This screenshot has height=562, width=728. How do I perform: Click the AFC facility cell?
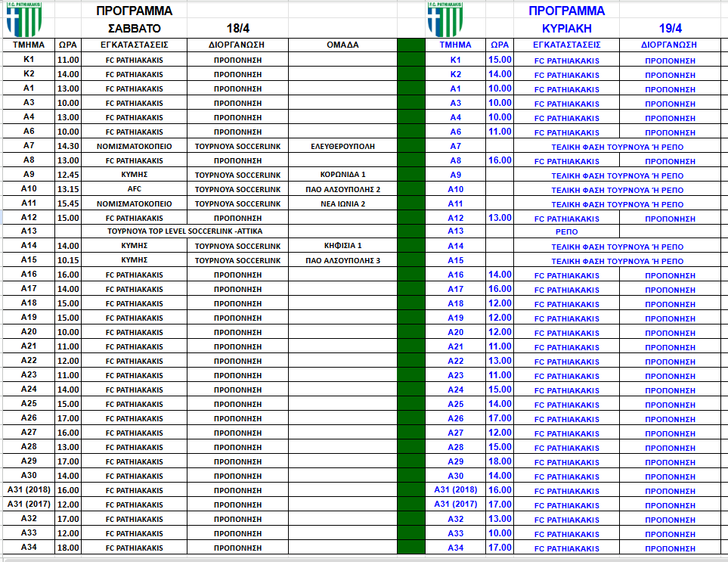pos(135,189)
